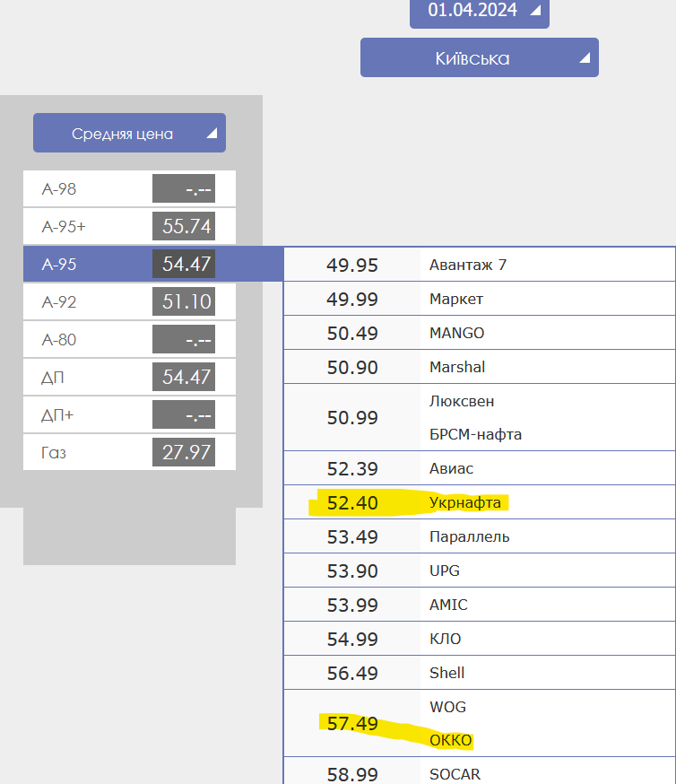Select the ДП+ fuel row
The image size is (676, 784).
pyautogui.click(x=129, y=415)
